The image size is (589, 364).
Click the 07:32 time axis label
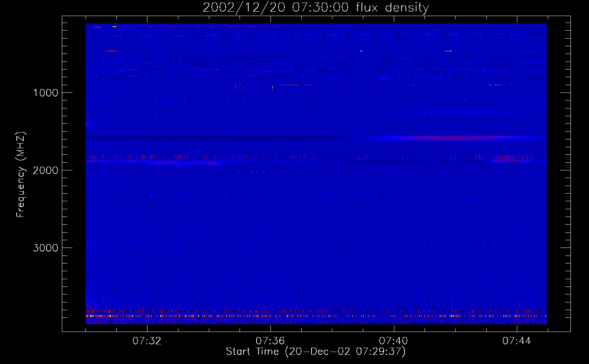point(147,341)
